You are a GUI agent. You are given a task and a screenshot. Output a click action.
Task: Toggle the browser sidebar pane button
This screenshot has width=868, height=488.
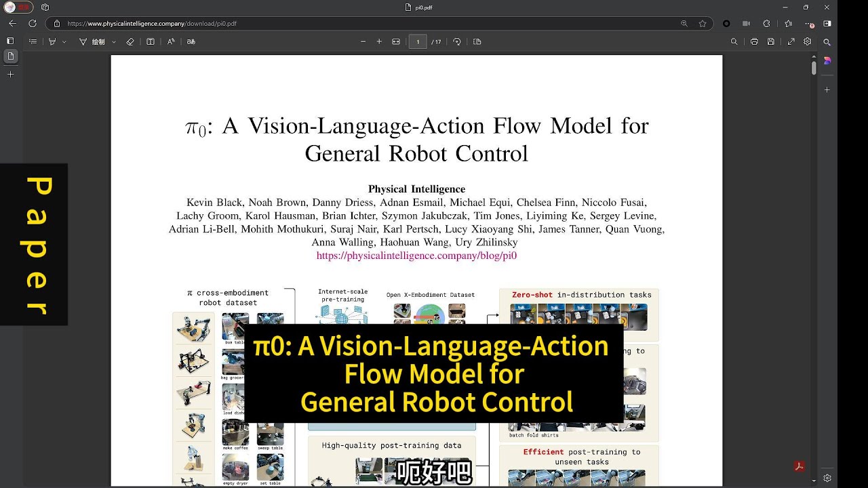[x=827, y=23]
